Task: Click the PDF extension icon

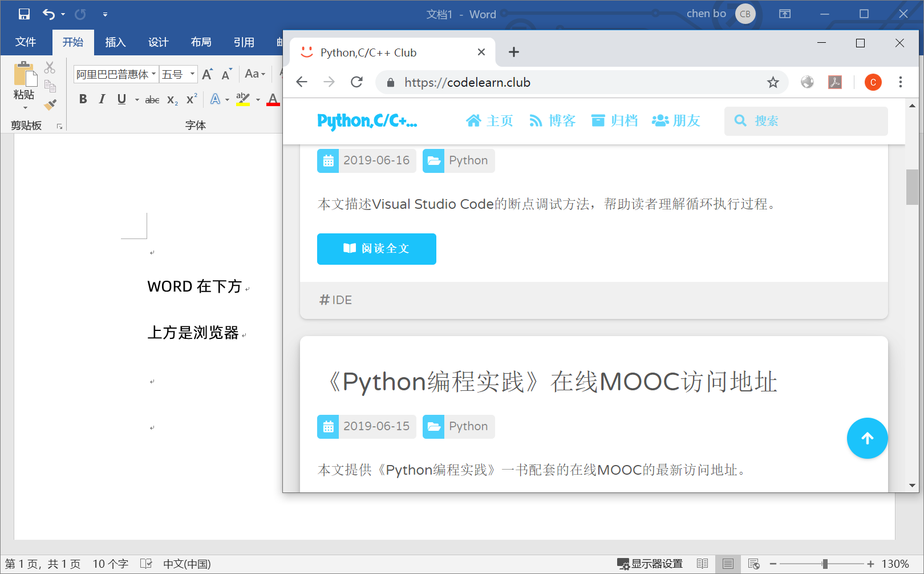Action: point(835,82)
